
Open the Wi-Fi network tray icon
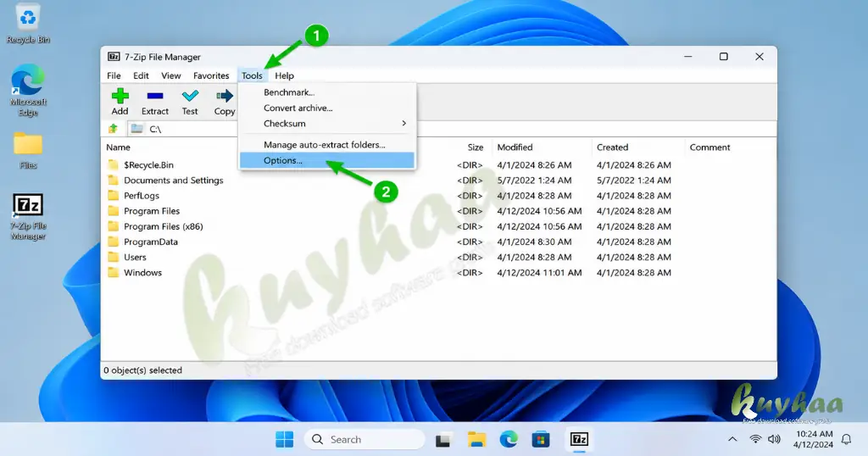755,439
